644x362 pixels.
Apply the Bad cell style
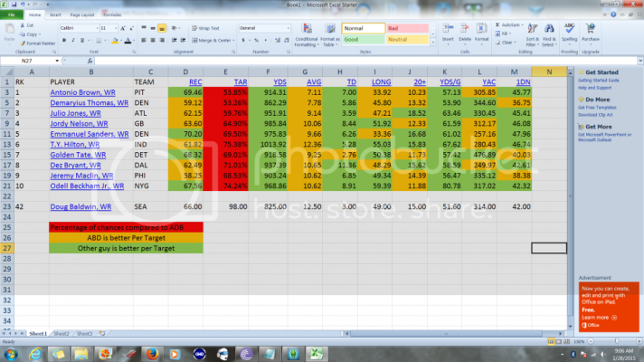(x=407, y=28)
